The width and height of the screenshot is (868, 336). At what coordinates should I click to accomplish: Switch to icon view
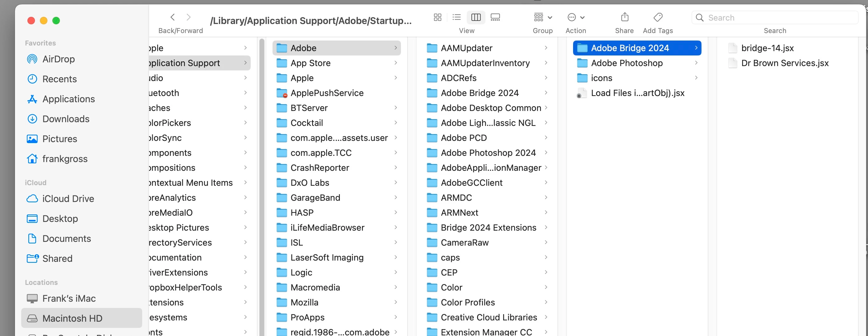pos(437,17)
